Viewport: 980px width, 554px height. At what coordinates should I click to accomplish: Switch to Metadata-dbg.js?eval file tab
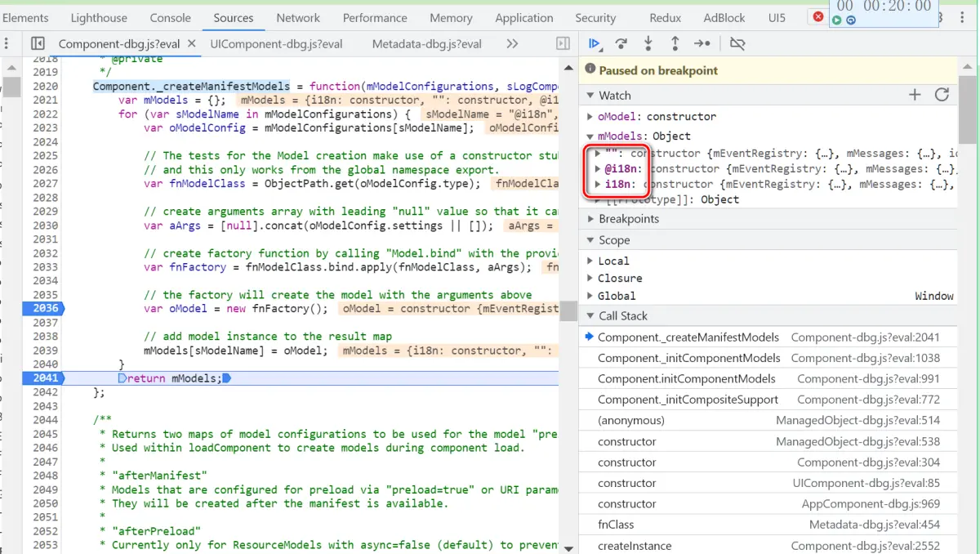[427, 44]
